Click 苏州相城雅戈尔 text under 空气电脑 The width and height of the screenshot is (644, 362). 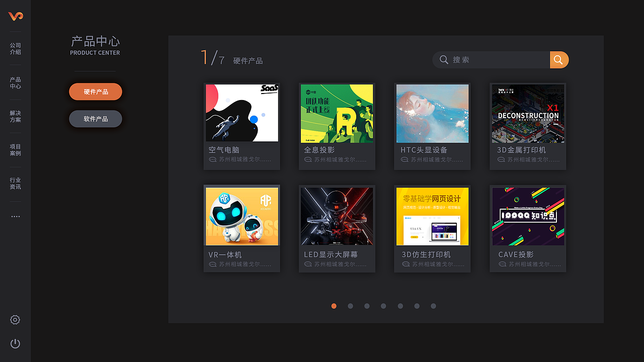pyautogui.click(x=245, y=159)
